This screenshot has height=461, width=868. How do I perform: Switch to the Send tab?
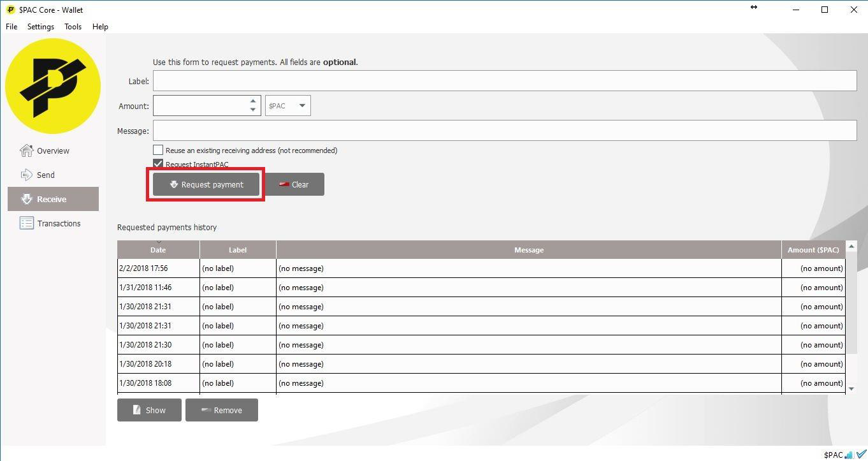tap(53, 175)
